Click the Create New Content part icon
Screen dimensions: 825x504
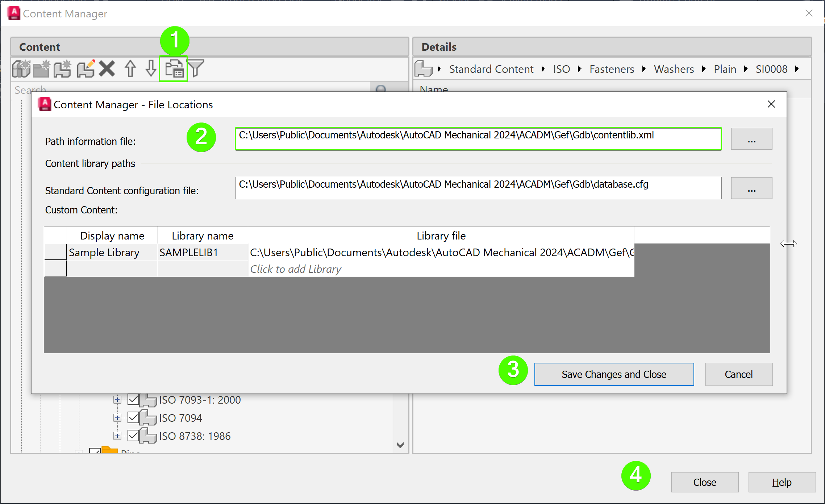point(63,68)
